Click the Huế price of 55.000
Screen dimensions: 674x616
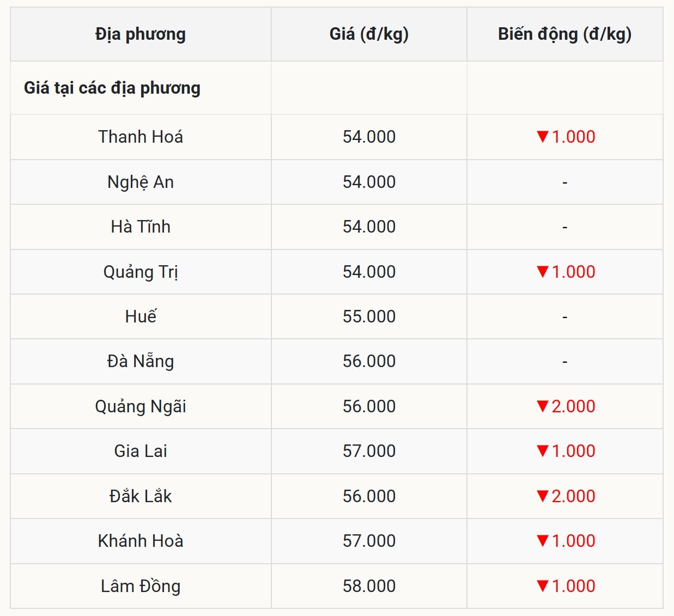369,316
